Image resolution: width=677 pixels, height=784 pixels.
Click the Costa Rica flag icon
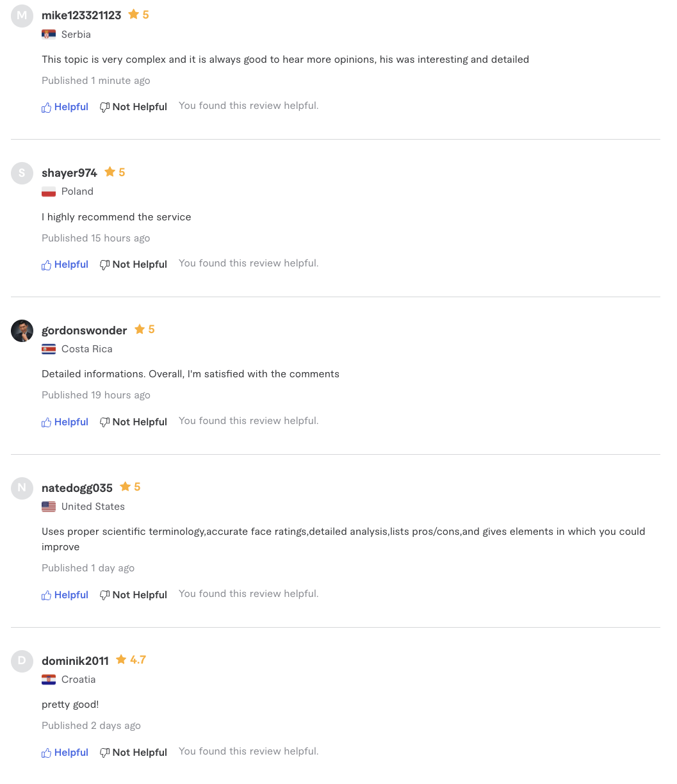click(49, 349)
